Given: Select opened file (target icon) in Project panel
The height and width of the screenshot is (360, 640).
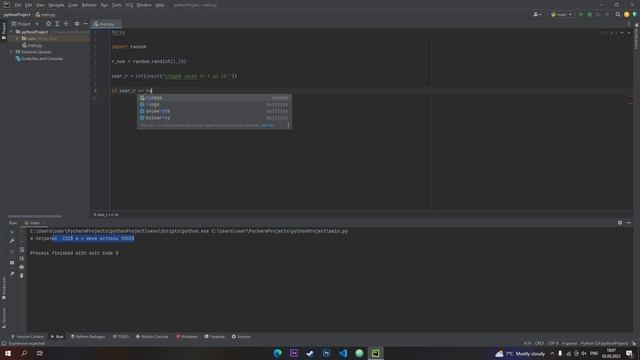Looking at the screenshot, I should point(49,24).
